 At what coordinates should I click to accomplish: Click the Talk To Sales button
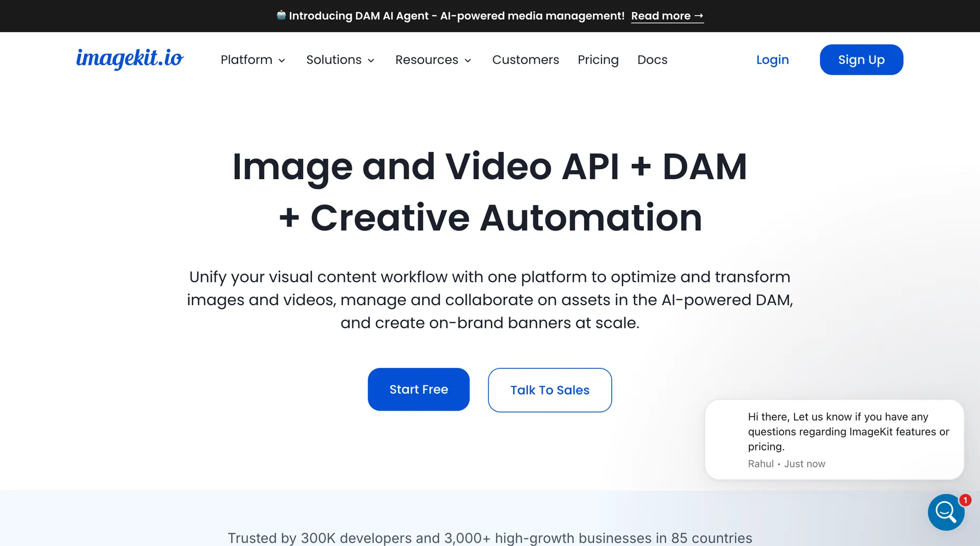pos(550,390)
